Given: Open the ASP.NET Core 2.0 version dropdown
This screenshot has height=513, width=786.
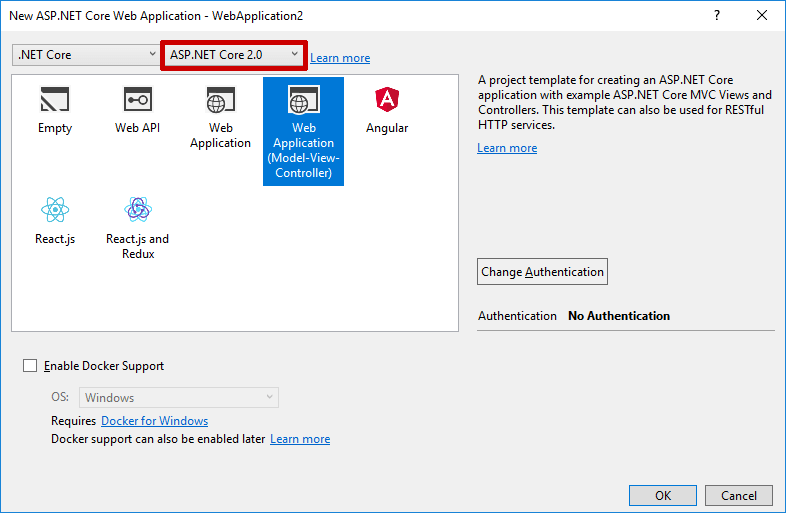Looking at the screenshot, I should pos(234,55).
